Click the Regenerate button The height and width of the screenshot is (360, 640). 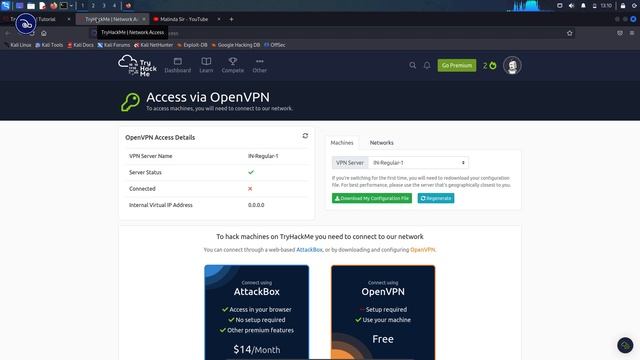pyautogui.click(x=436, y=198)
